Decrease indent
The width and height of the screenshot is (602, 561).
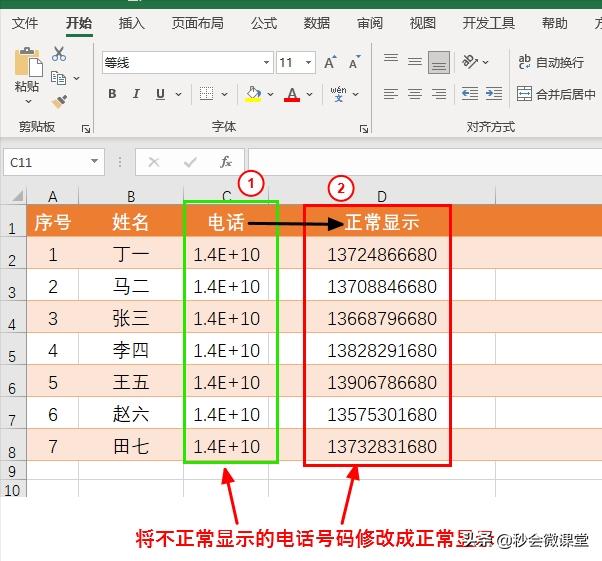[x=470, y=94]
